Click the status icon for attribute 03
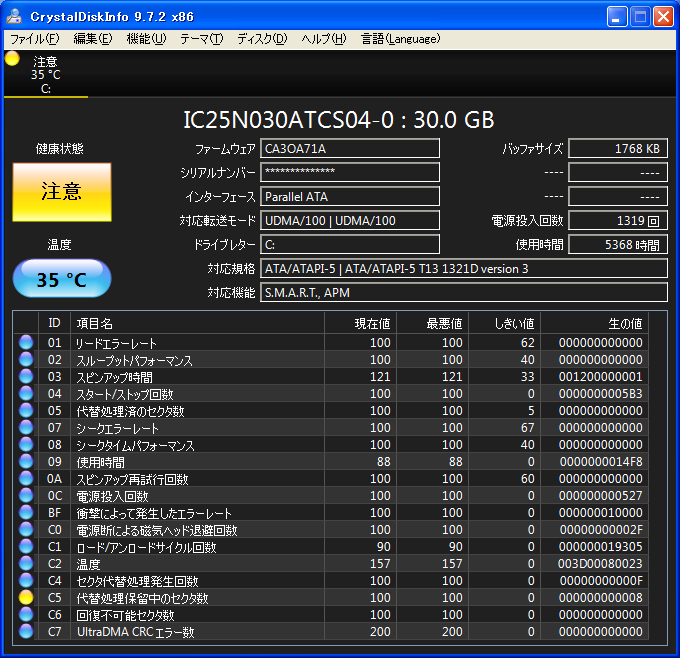Screen dimensions: 680x658 coord(26,376)
